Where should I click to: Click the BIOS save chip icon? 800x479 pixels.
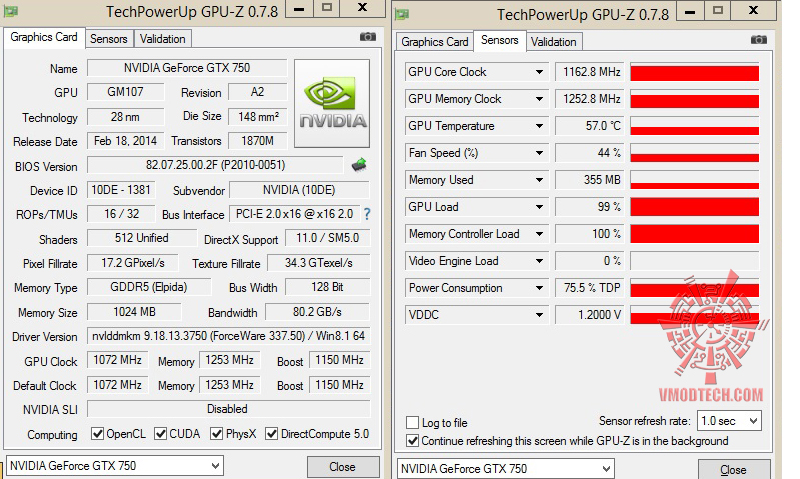coord(359,165)
